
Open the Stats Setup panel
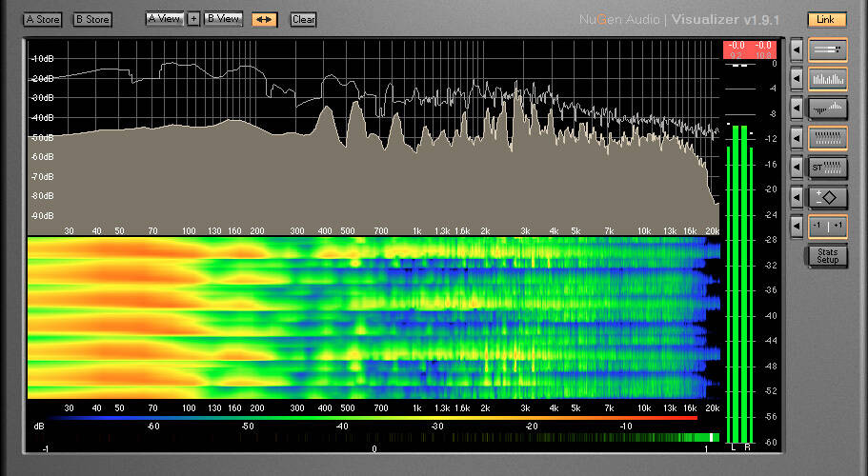826,255
